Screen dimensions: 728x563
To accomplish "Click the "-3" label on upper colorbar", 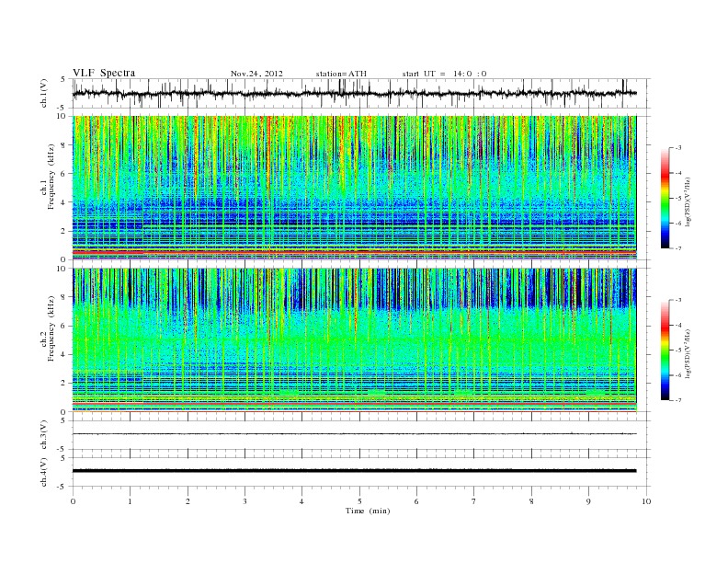I will [x=677, y=148].
